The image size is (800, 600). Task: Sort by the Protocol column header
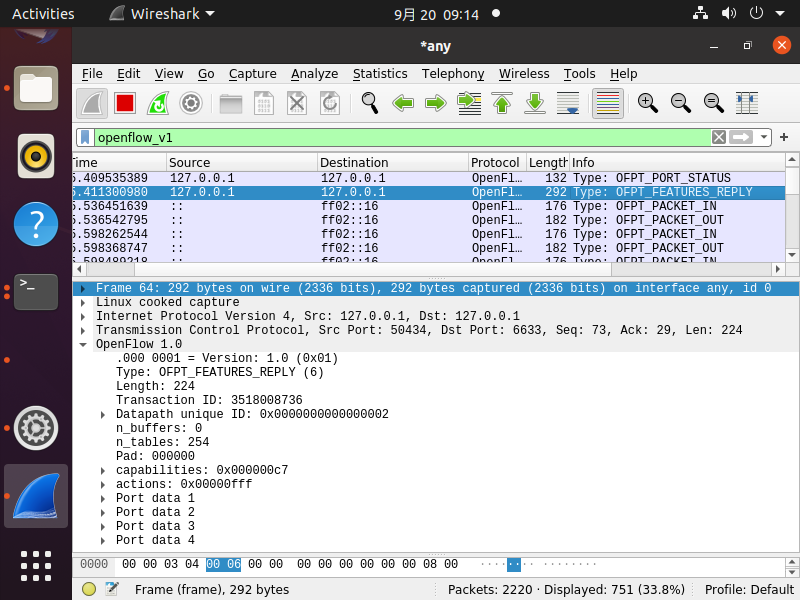coord(497,162)
